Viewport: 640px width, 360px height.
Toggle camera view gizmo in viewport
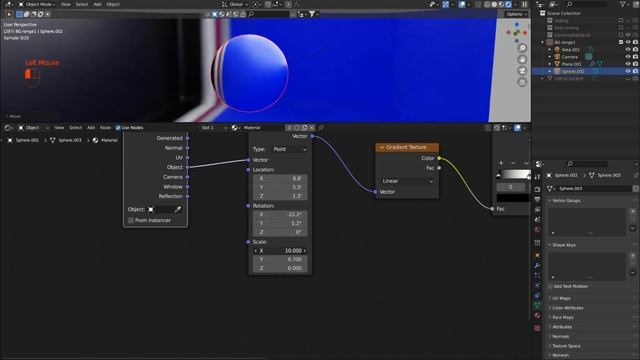click(x=522, y=71)
